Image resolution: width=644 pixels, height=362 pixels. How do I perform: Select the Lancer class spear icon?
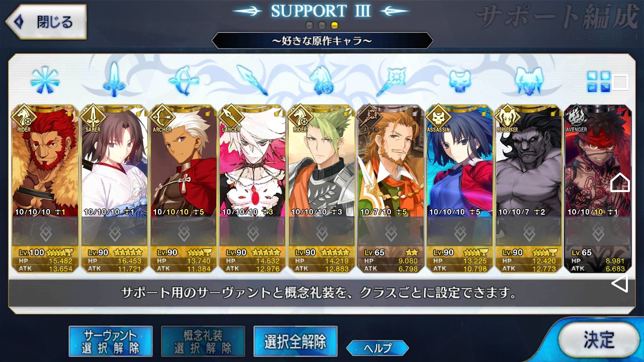click(252, 80)
